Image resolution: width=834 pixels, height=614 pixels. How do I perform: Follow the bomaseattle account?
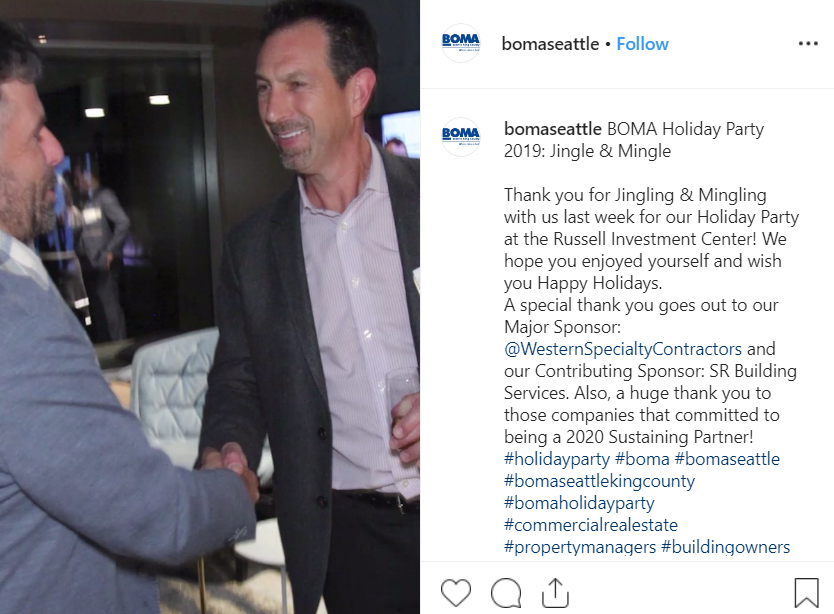643,44
